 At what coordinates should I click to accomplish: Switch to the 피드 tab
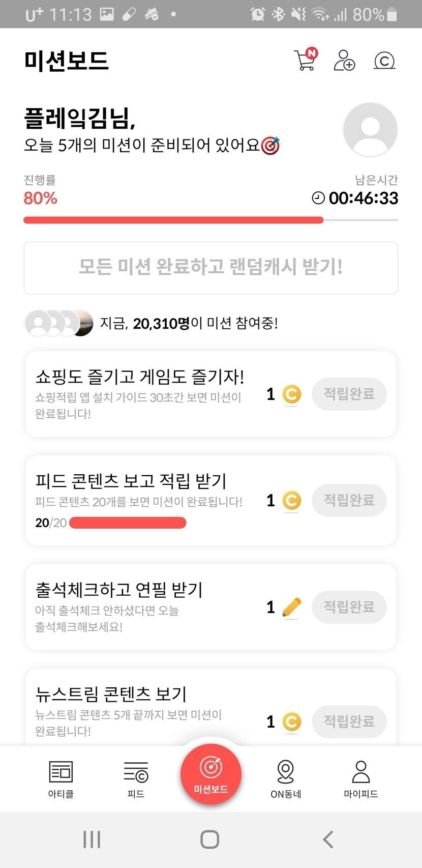(136, 778)
